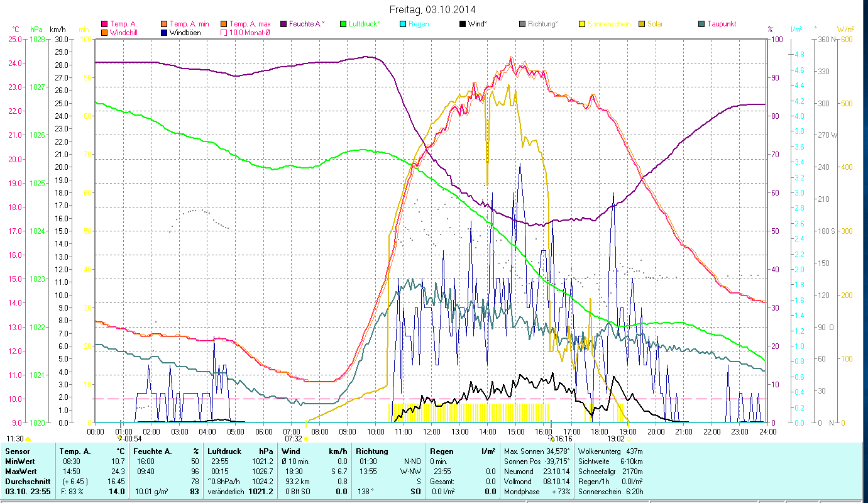868x503 pixels.
Task: Click the moonset arrow icon at 00:54
Action: [x=119, y=438]
